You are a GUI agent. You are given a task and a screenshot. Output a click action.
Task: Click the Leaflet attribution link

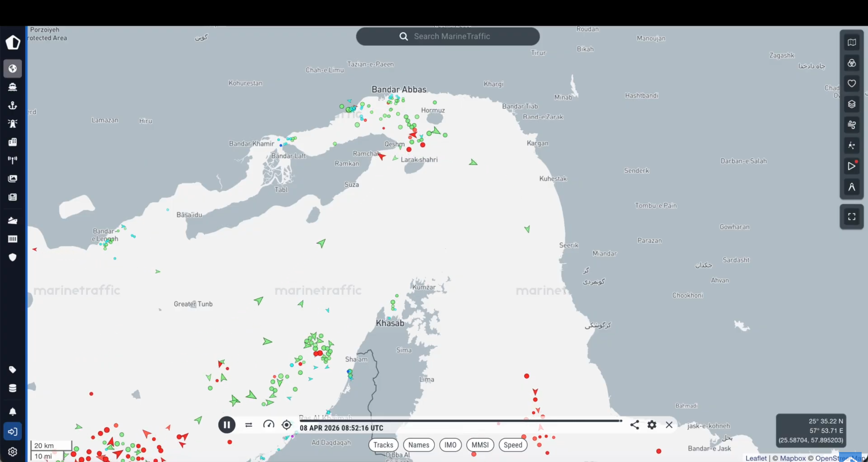point(756,458)
